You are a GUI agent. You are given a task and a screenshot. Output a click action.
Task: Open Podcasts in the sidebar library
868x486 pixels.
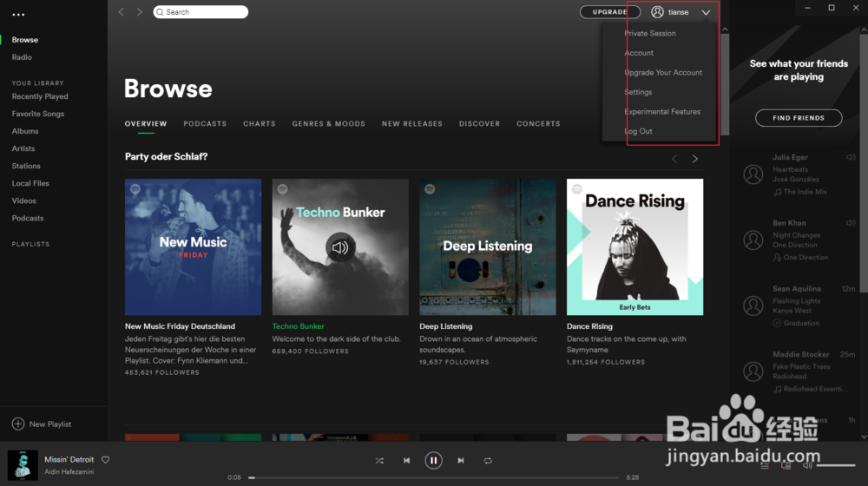click(x=28, y=218)
